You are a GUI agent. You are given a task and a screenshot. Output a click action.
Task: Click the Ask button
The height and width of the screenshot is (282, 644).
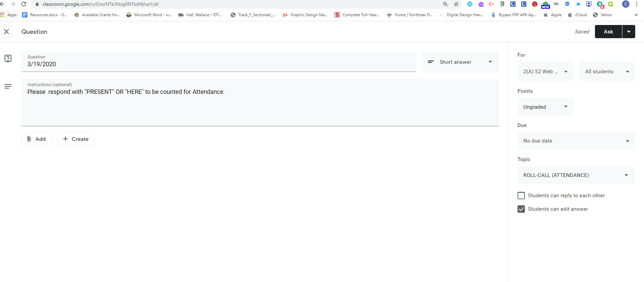[608, 32]
